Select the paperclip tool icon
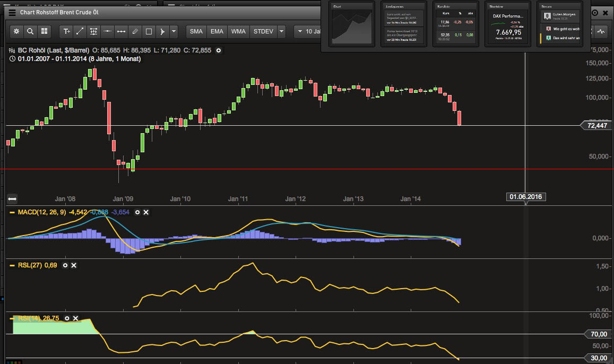The height and width of the screenshot is (364, 614). (135, 31)
